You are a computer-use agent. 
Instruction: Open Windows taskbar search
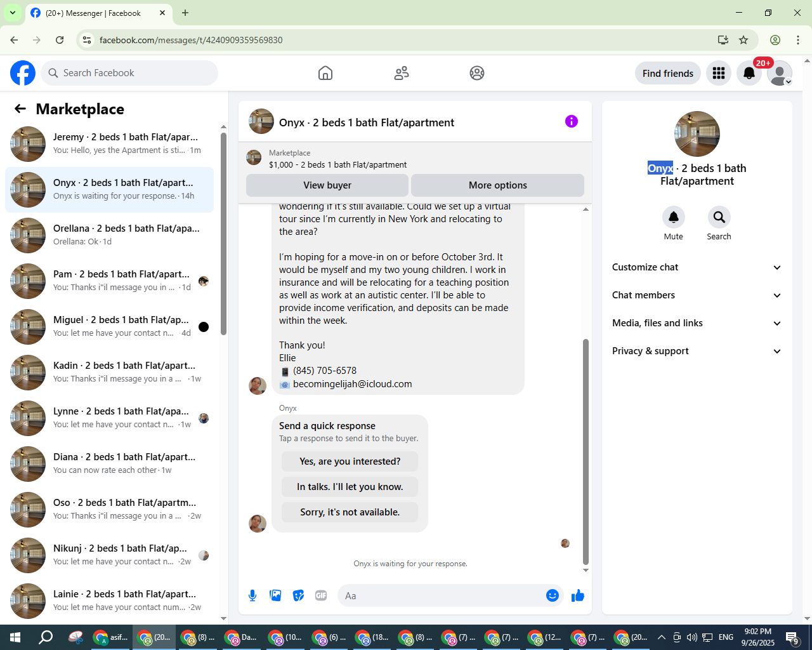(46, 637)
